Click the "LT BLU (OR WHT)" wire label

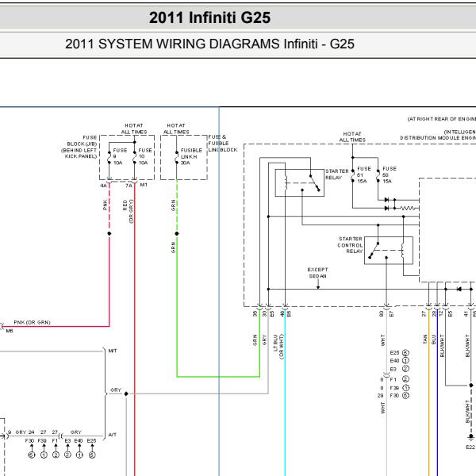278,347
